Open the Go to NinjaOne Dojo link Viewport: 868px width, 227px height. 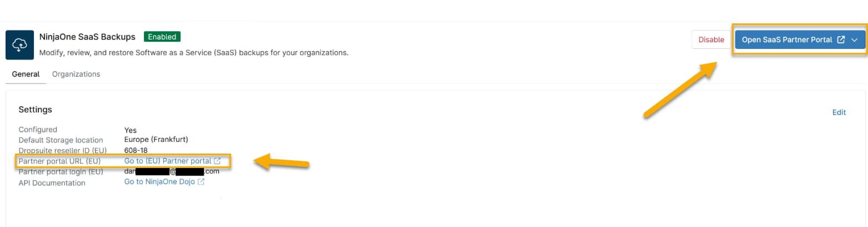click(159, 182)
